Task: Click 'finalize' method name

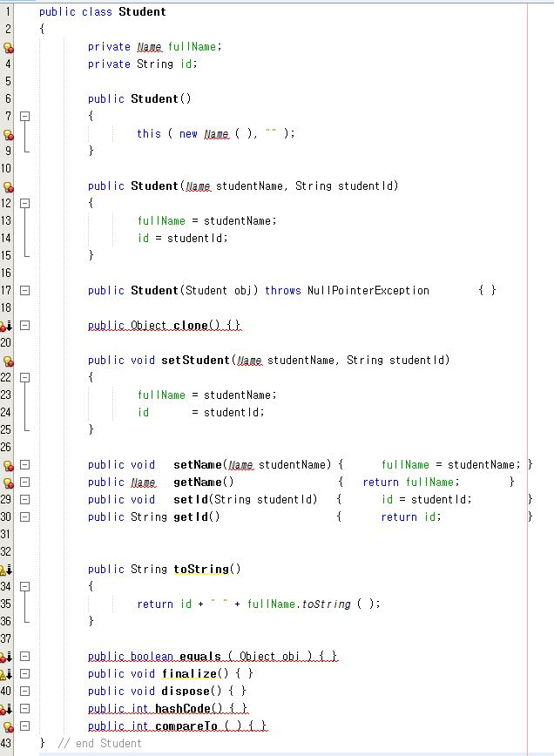Action: (189, 673)
